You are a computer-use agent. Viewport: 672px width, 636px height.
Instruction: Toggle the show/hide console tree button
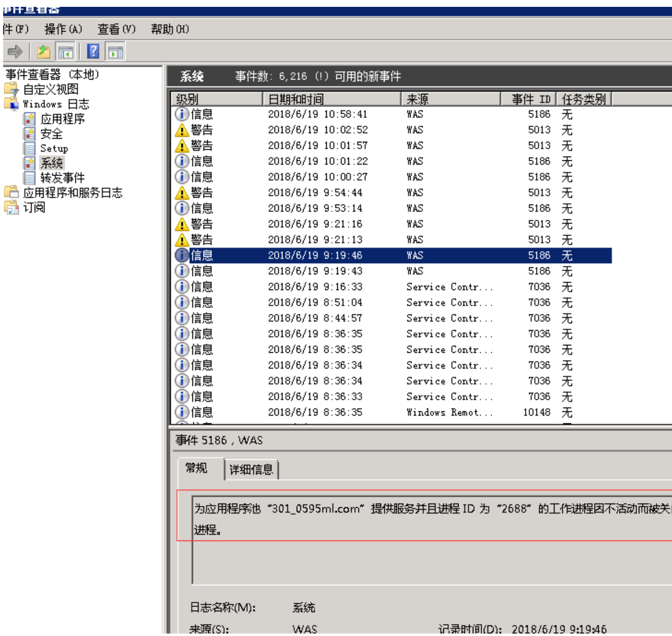(x=66, y=52)
